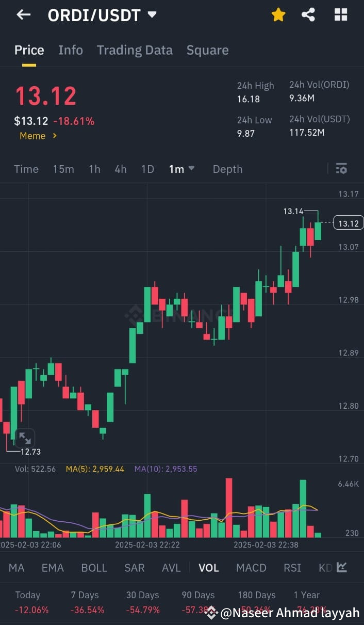Click the 13.14 high marker on chart
Screen dimensions: 364x625
point(293,211)
